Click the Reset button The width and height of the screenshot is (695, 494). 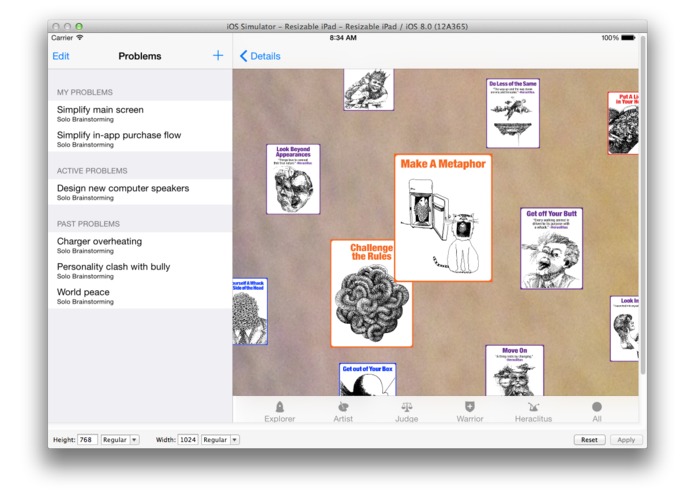point(589,440)
